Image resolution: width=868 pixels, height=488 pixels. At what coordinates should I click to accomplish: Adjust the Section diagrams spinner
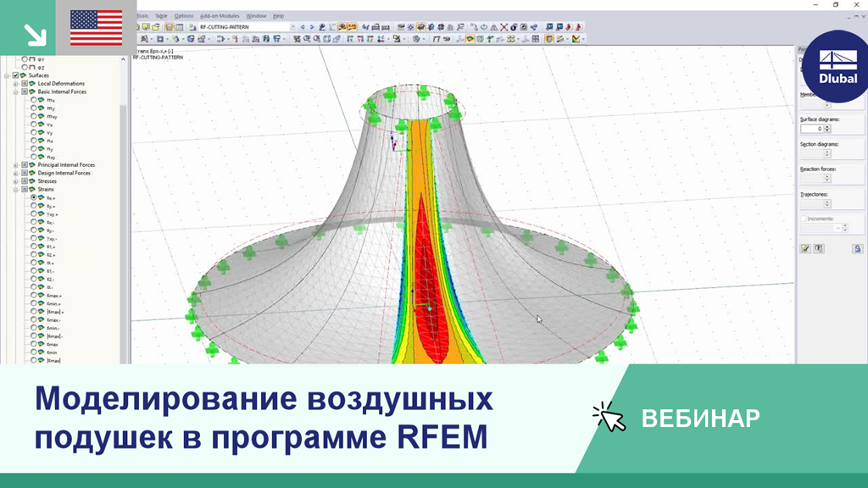827,153
